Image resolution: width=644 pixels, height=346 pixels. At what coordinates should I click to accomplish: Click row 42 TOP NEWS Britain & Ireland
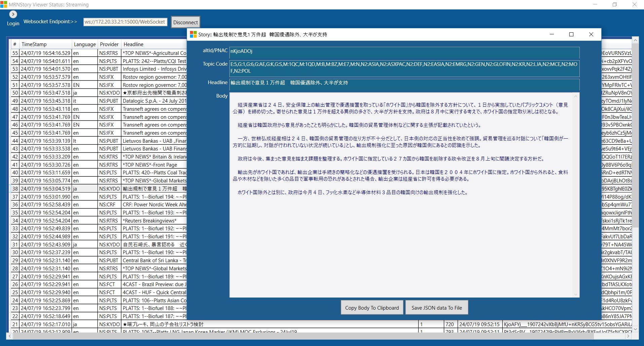point(154,157)
